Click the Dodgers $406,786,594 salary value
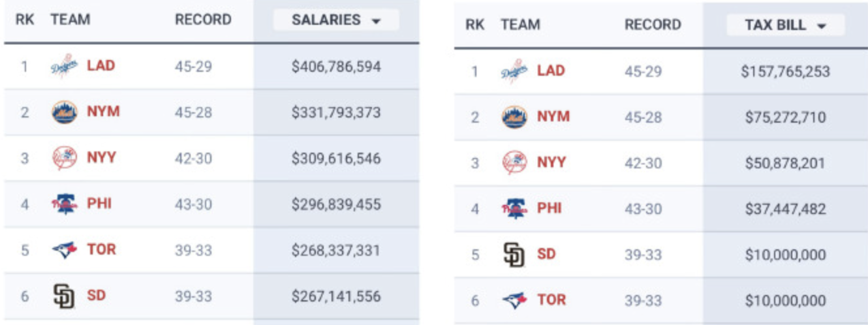868x325 pixels. pyautogui.click(x=336, y=67)
